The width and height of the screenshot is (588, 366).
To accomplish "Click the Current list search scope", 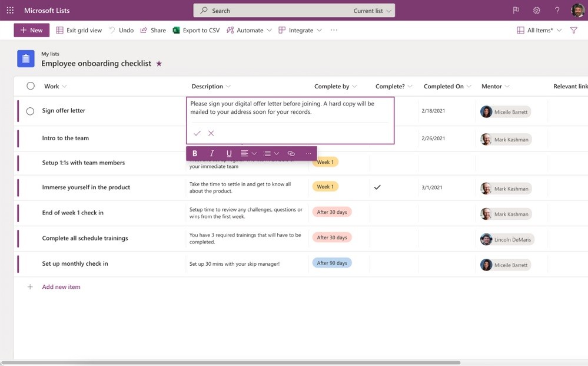I will click(x=368, y=10).
